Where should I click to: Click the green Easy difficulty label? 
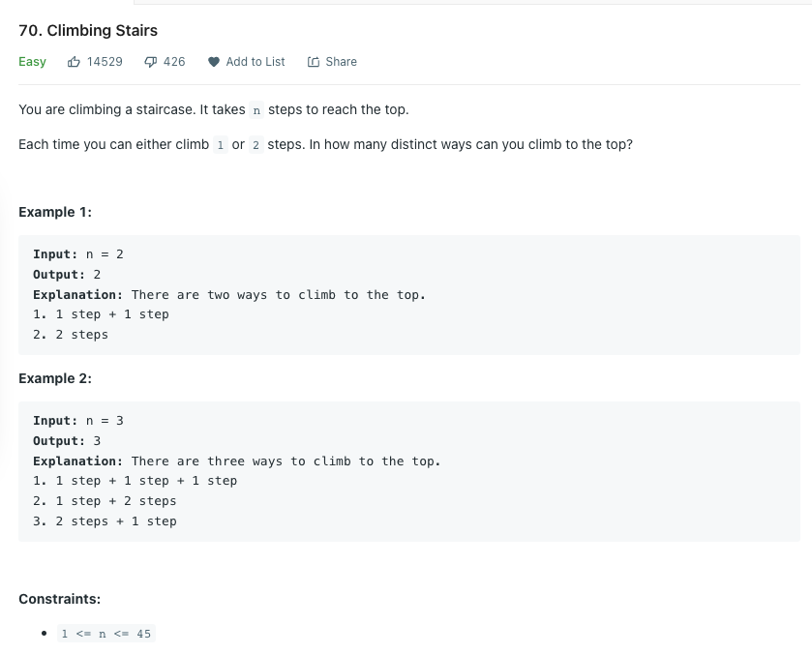[x=32, y=61]
